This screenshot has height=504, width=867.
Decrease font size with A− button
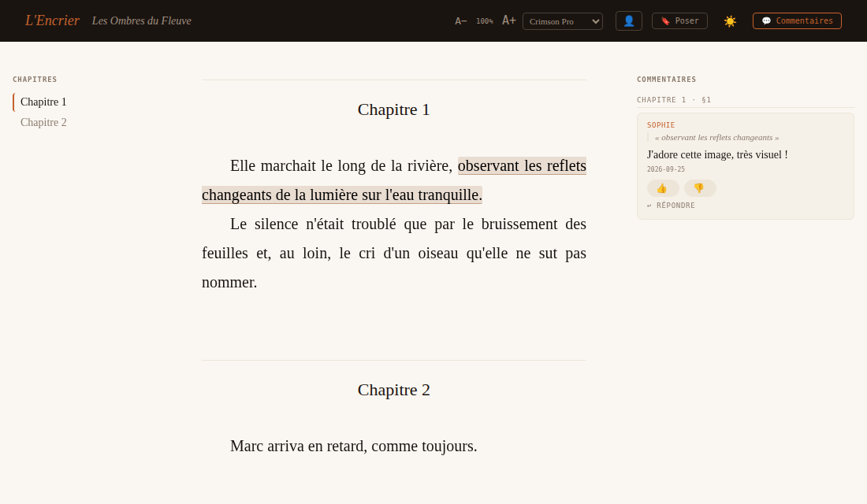(x=460, y=21)
